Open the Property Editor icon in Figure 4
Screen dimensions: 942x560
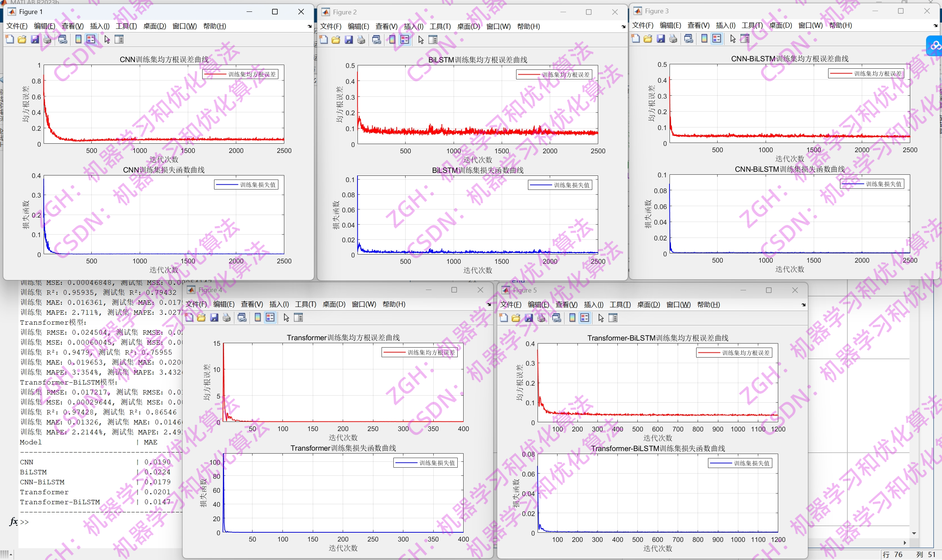click(x=299, y=317)
